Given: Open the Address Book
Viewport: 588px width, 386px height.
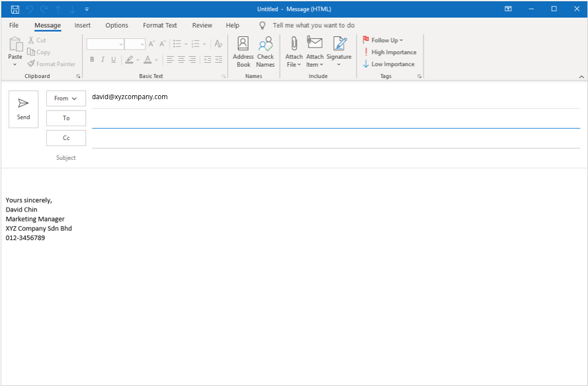Looking at the screenshot, I should click(x=243, y=52).
